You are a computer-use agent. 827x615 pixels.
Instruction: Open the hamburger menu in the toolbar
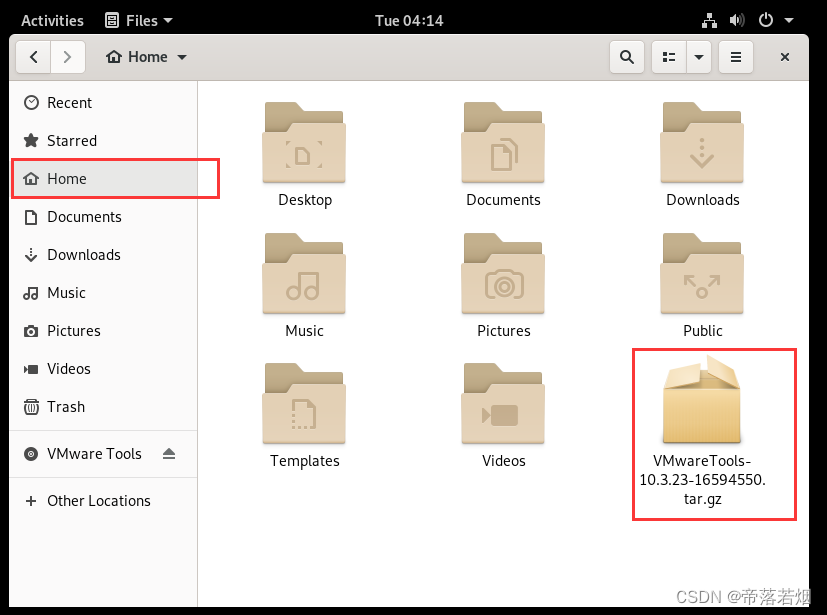pos(735,57)
